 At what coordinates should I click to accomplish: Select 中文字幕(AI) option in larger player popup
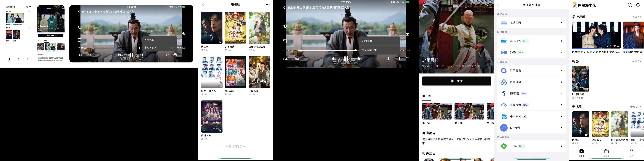[x=379, y=50]
